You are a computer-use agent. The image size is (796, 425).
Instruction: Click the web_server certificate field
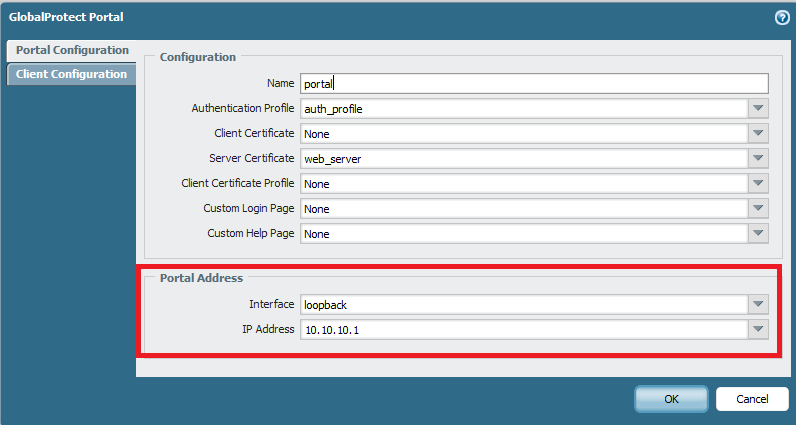point(524,158)
